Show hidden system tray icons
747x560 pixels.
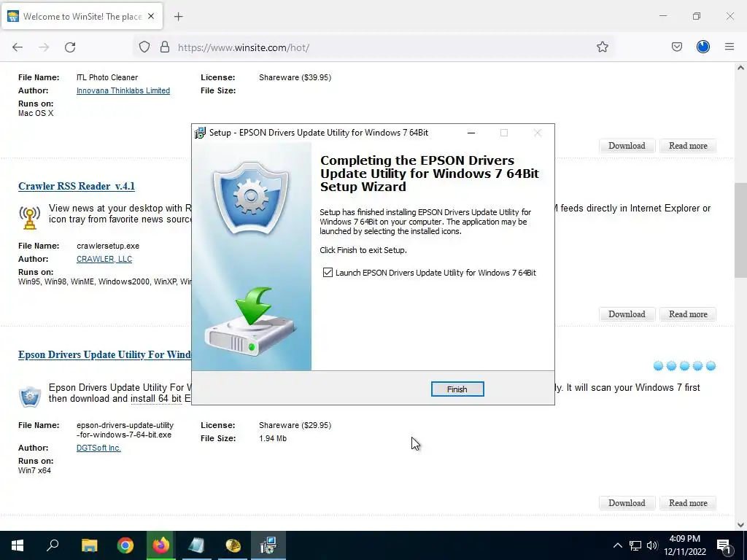tap(617, 545)
